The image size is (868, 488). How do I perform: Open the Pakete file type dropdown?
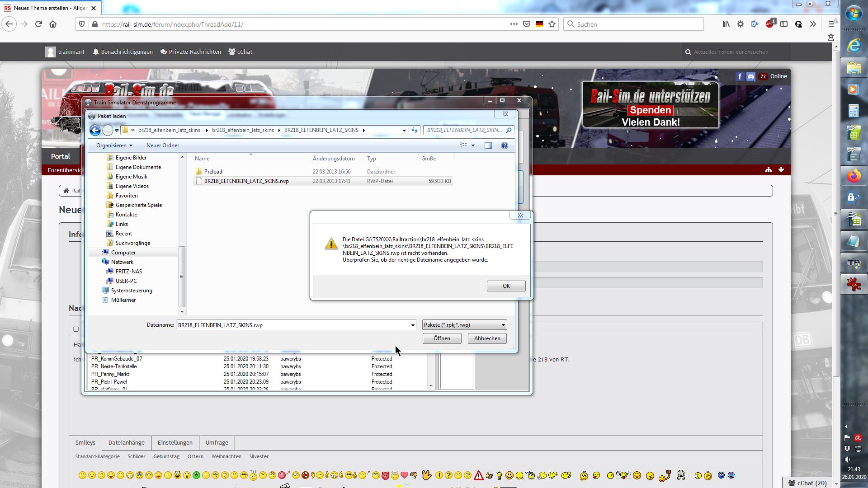(x=464, y=325)
